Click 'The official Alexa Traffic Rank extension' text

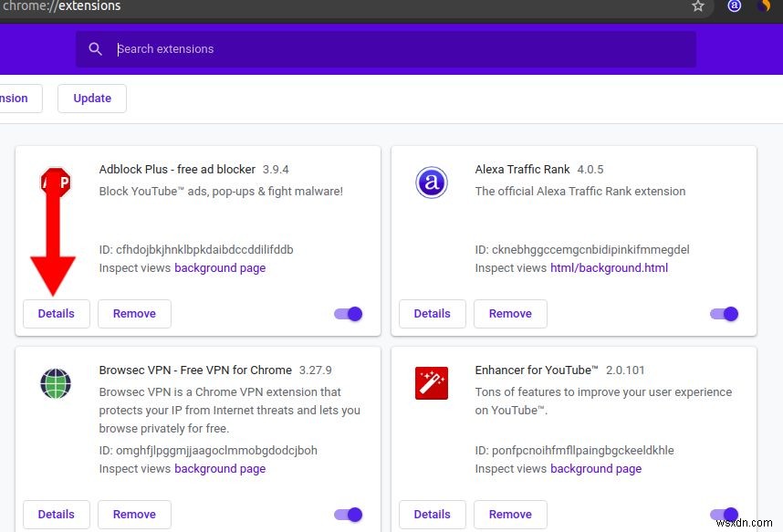580,192
